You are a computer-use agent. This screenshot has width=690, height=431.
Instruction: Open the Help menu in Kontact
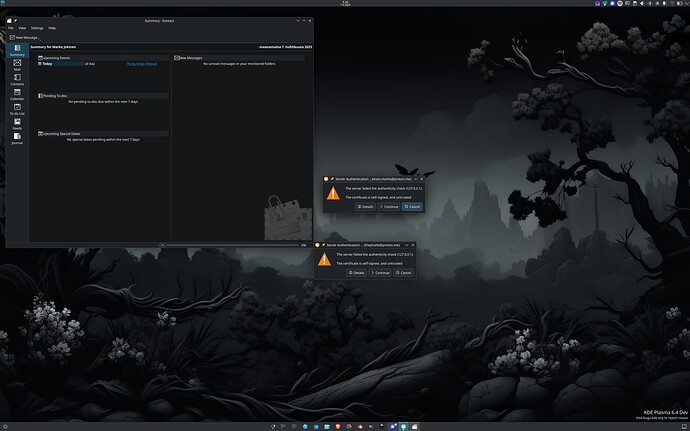(52, 28)
